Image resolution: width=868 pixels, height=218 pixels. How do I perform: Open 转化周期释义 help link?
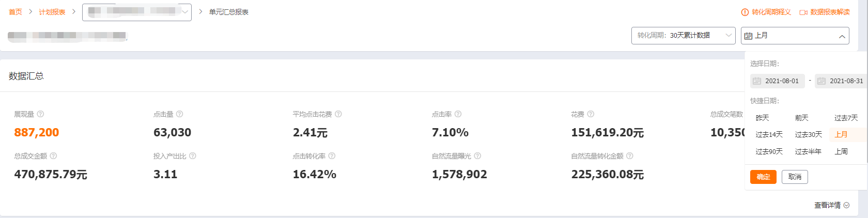pyautogui.click(x=766, y=12)
